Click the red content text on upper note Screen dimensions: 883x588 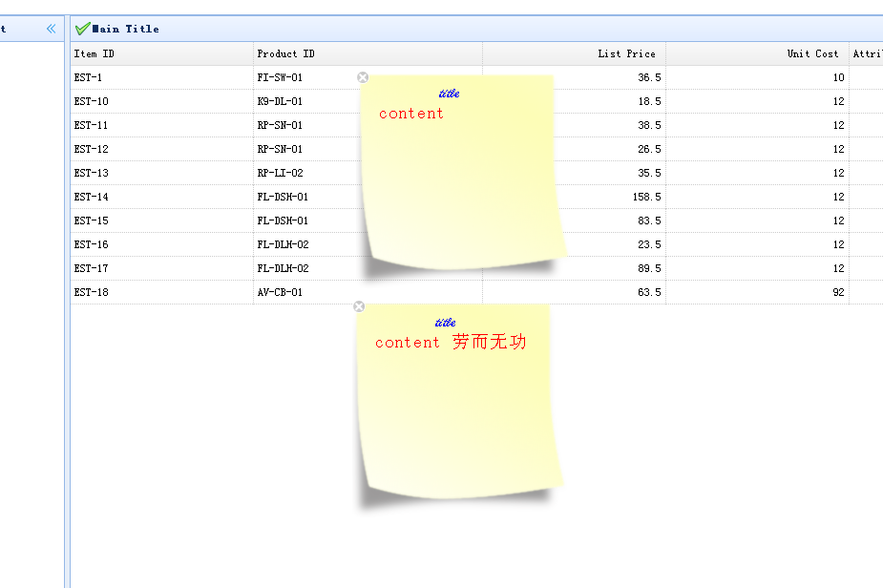coord(411,114)
